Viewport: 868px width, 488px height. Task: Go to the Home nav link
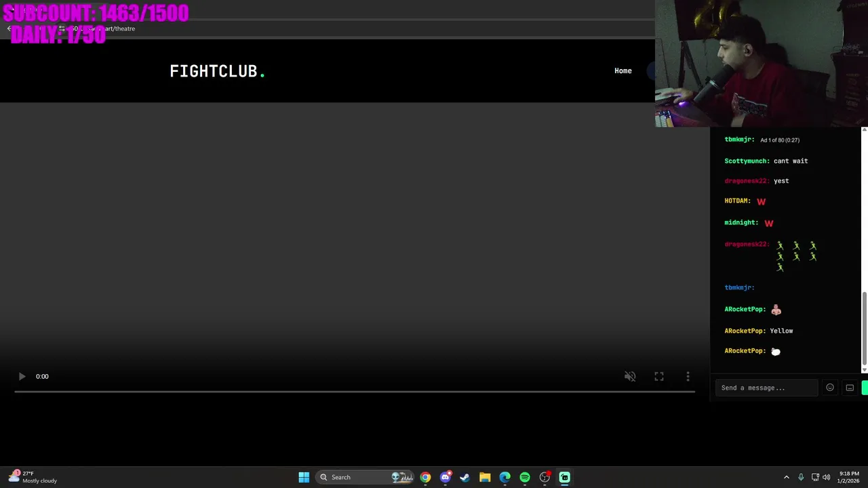[623, 70]
